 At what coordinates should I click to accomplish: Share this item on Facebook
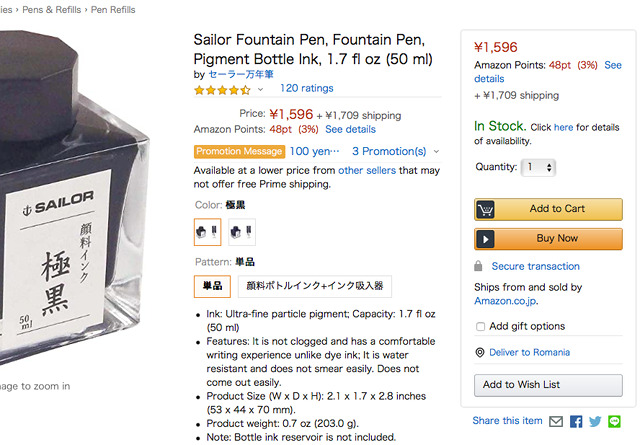click(576, 422)
